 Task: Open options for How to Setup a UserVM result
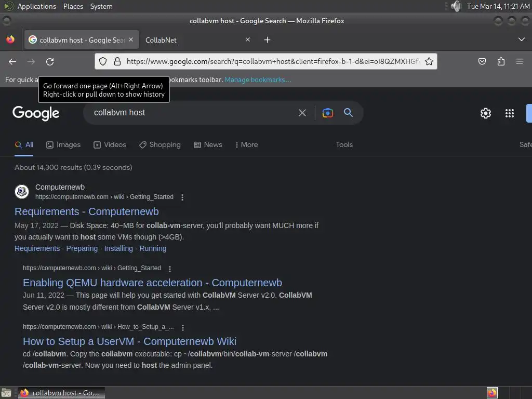click(x=183, y=327)
